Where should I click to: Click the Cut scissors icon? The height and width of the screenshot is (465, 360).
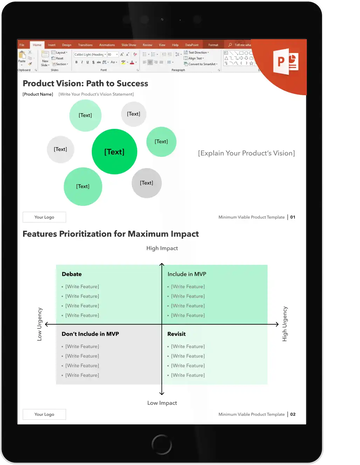click(x=30, y=52)
